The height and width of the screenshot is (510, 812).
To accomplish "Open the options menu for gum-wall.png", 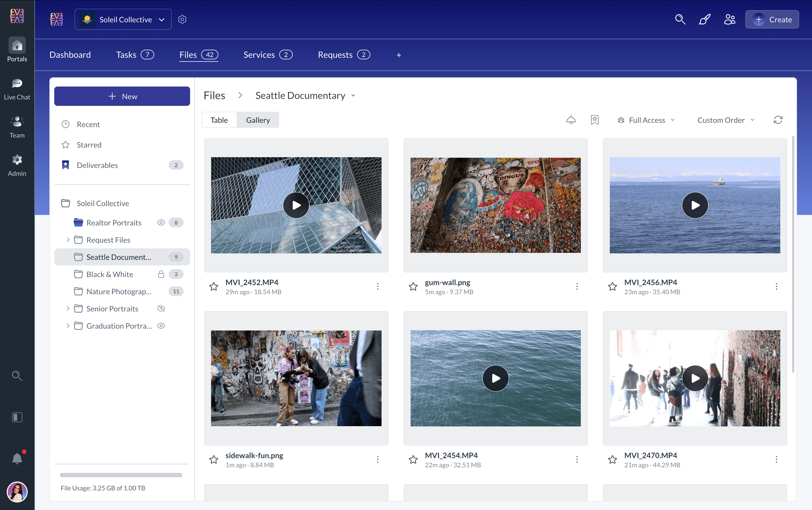I will [577, 286].
